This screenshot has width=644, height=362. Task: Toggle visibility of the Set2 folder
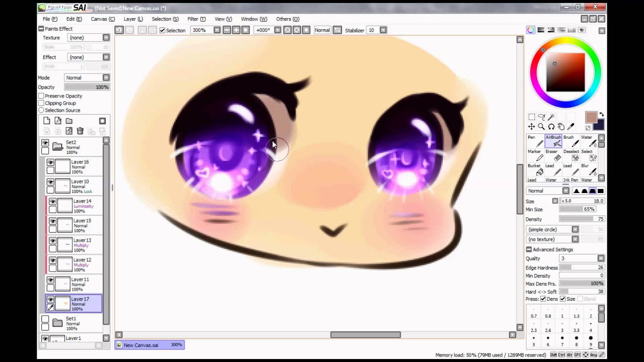point(45,143)
